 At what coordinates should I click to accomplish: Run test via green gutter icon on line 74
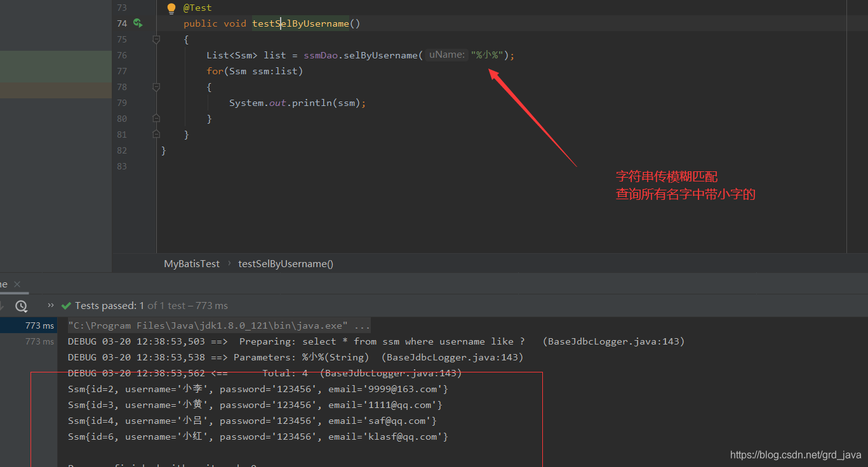click(x=138, y=23)
